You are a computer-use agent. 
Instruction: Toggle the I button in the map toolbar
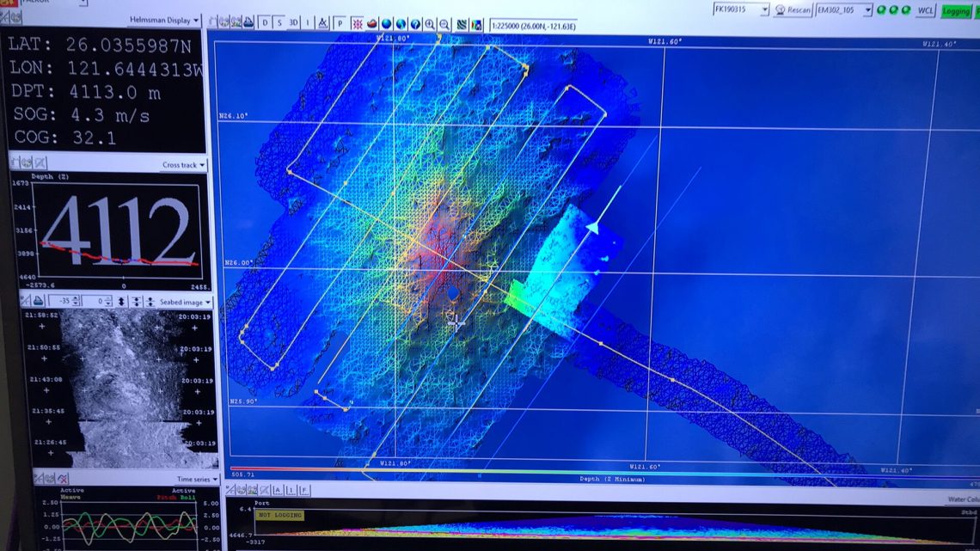tap(308, 23)
